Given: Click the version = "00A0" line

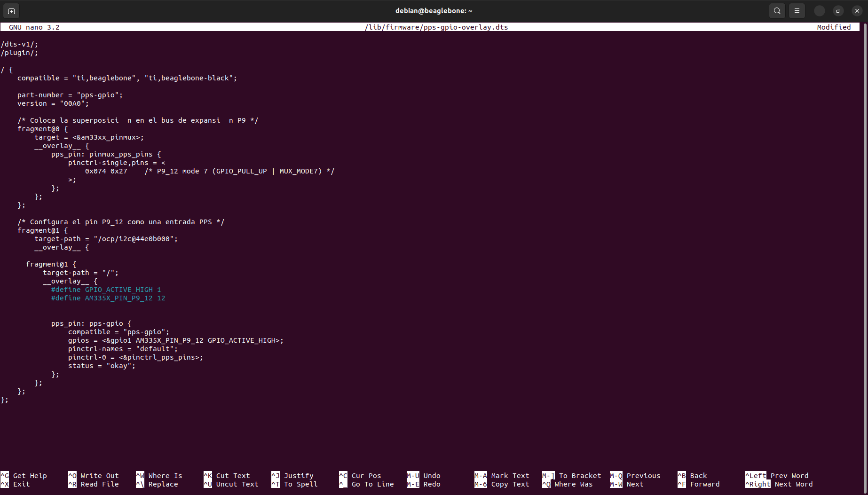Looking at the screenshot, I should (53, 103).
